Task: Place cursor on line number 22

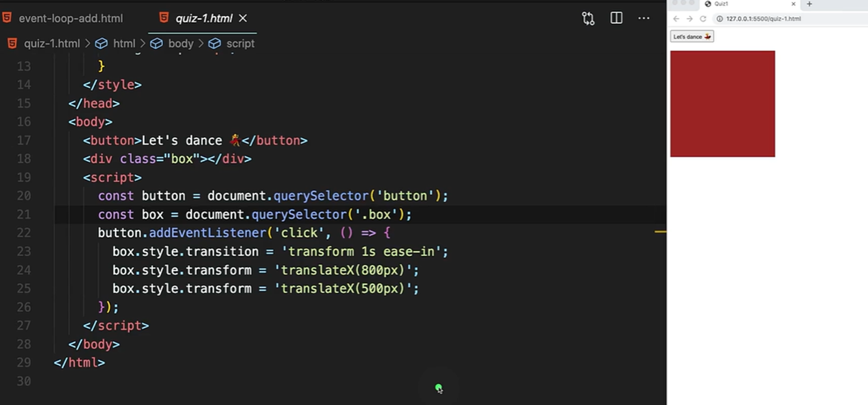Action: [24, 233]
